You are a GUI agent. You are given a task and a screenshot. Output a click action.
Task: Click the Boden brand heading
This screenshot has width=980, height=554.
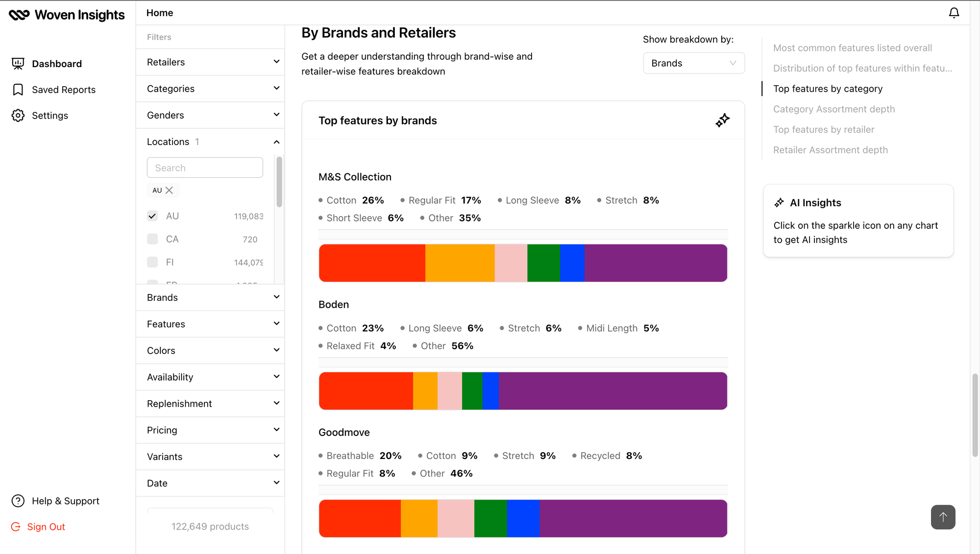(x=333, y=304)
